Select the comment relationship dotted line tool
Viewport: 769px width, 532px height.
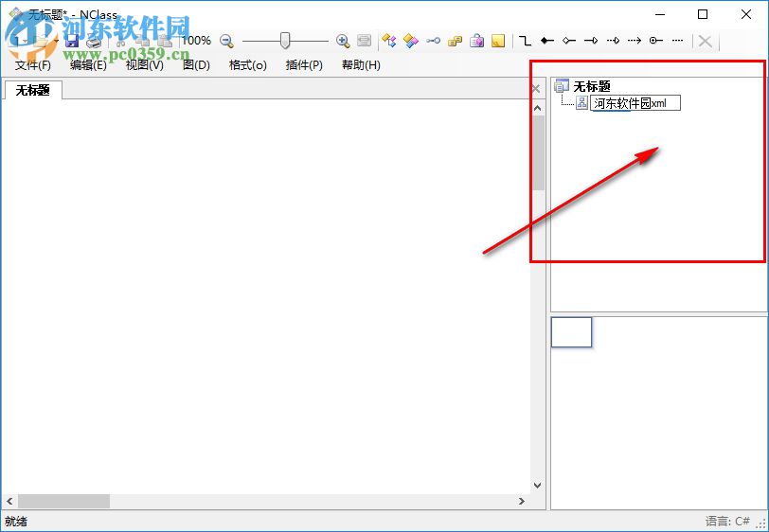(678, 41)
